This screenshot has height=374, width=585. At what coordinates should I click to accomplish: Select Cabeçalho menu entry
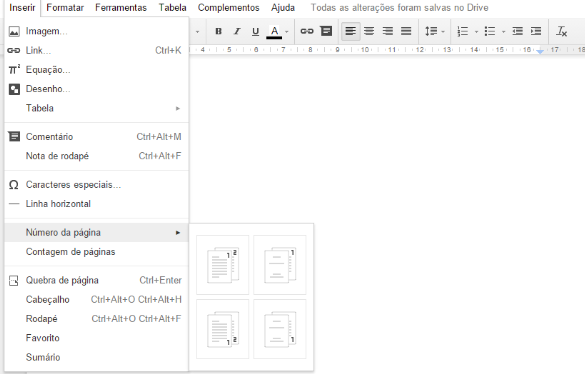tap(97, 300)
